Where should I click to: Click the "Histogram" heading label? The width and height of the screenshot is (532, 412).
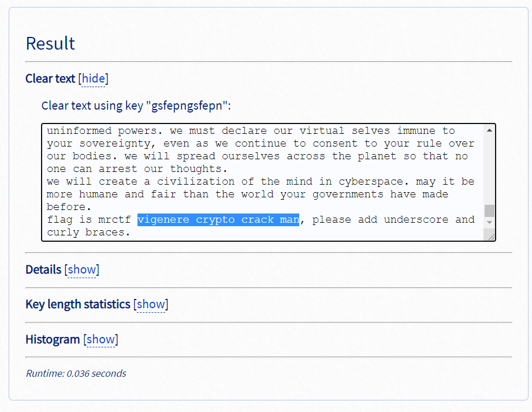[x=53, y=339]
